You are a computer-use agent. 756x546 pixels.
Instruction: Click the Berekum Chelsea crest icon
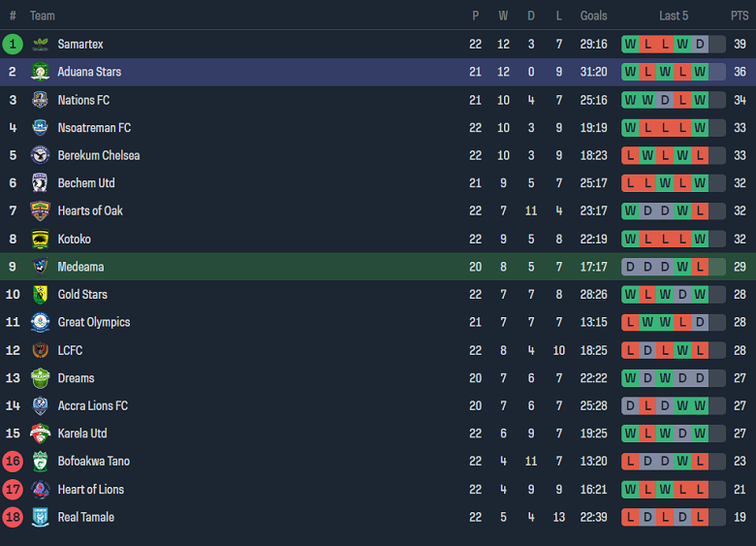pos(41,155)
